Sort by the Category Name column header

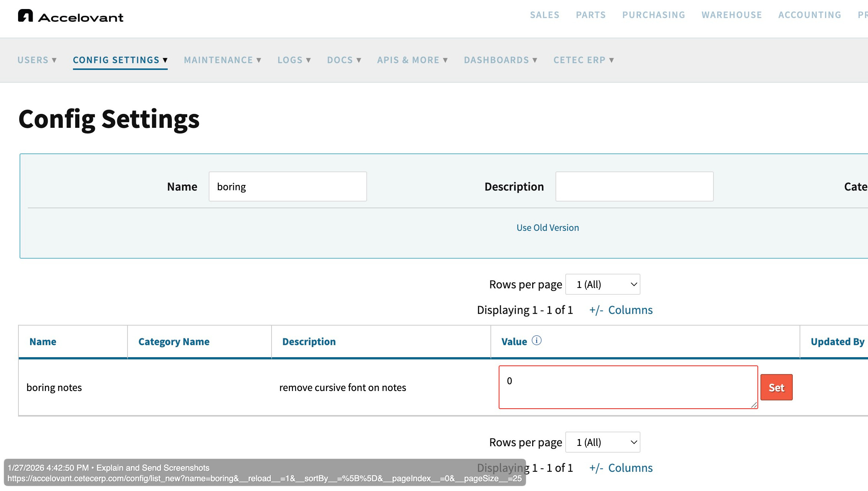click(x=174, y=342)
